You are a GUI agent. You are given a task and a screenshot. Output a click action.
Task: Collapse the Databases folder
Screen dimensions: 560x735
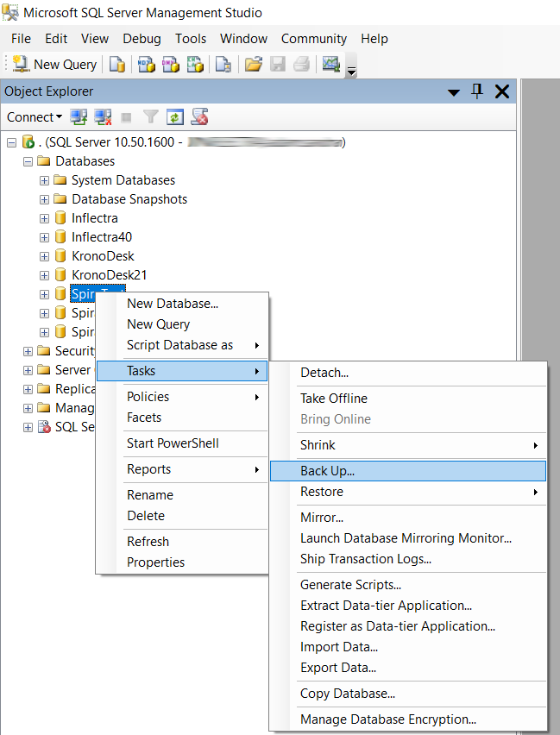(28, 161)
